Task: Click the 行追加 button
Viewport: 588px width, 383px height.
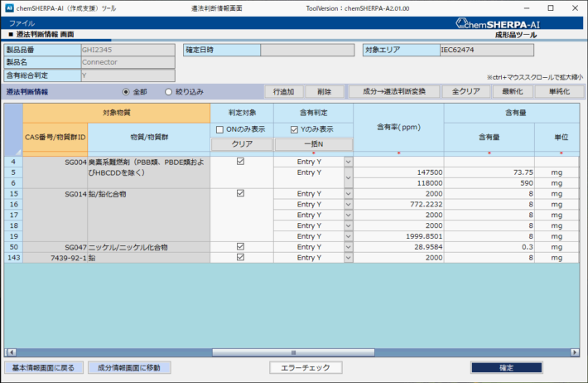Action: point(283,91)
